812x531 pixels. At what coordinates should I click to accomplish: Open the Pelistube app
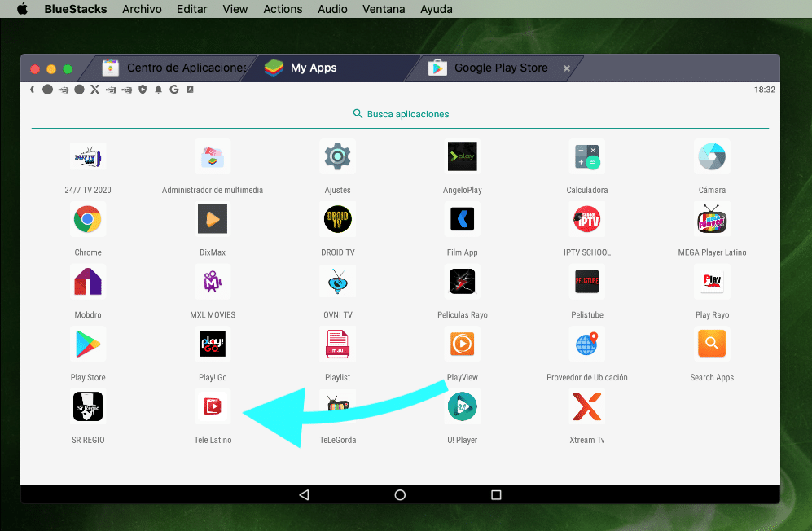click(x=586, y=282)
